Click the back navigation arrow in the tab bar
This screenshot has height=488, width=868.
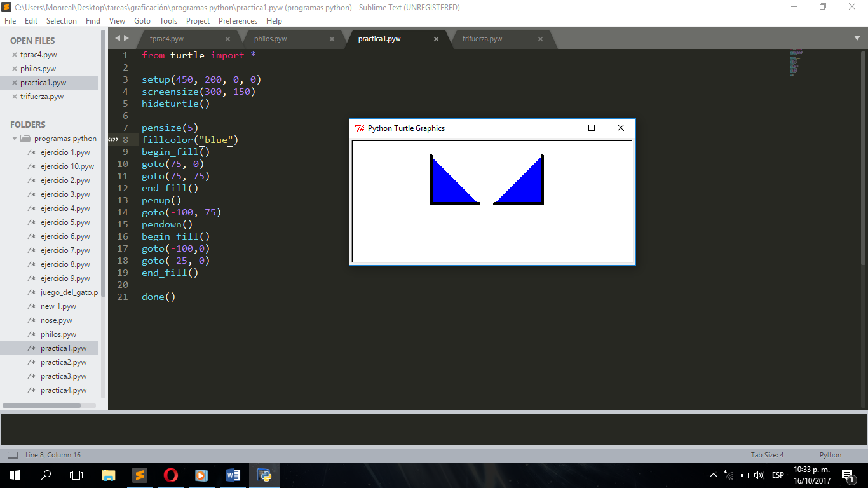coord(117,39)
